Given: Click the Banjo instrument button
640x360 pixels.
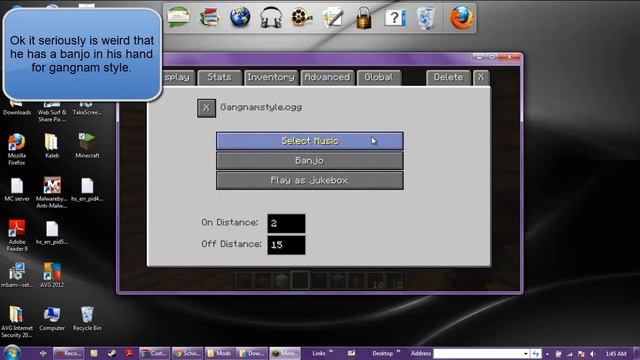Looking at the screenshot, I should 310,160.
